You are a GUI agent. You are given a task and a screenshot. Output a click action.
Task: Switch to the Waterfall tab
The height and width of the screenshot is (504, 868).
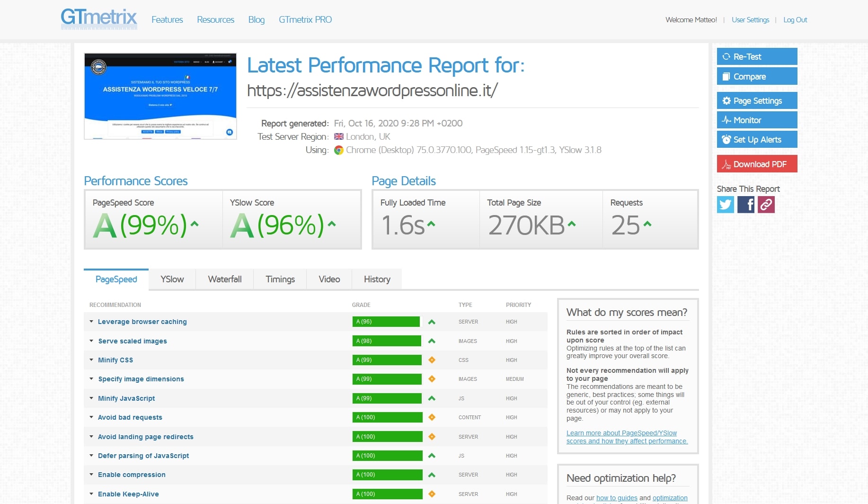click(225, 279)
